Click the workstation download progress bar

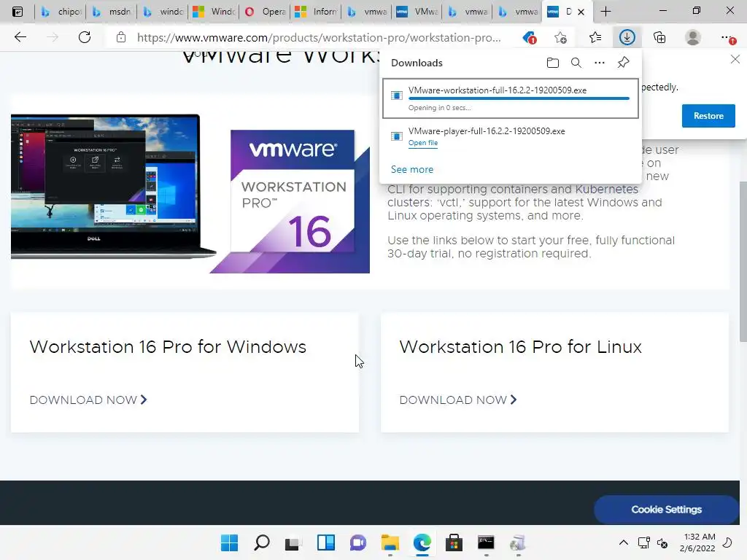pos(519,98)
